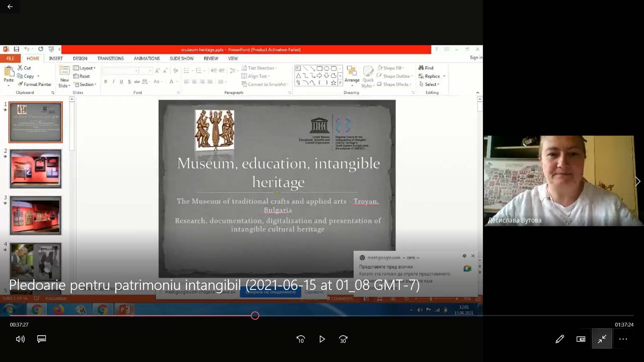Click Format Painter
Image resolution: width=644 pixels, height=362 pixels.
[x=35, y=84]
